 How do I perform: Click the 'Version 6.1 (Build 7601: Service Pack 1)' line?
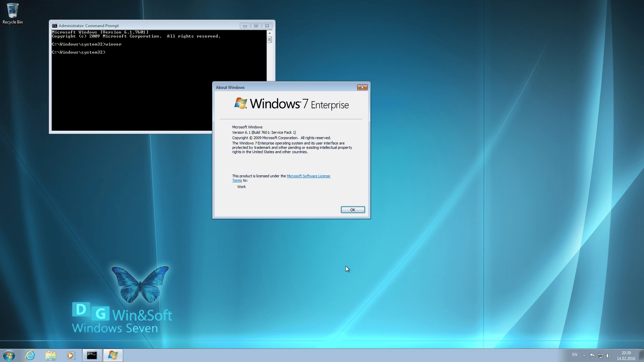264,132
